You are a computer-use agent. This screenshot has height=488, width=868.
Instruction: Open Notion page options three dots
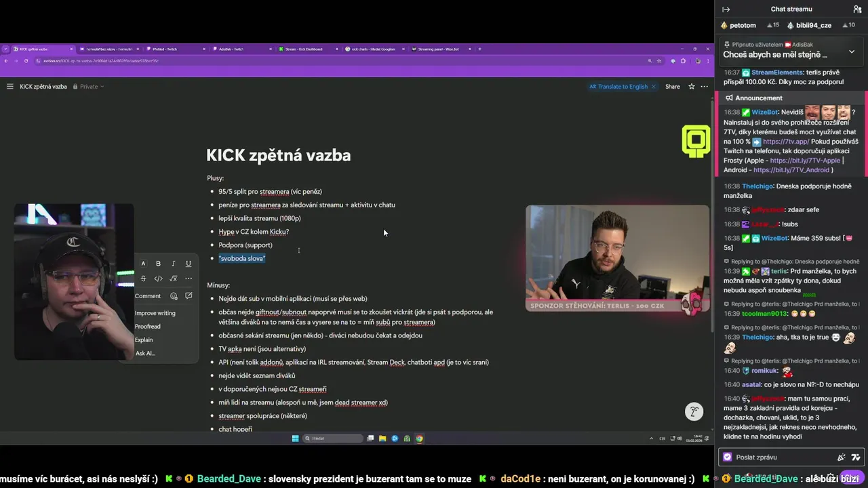coord(705,87)
